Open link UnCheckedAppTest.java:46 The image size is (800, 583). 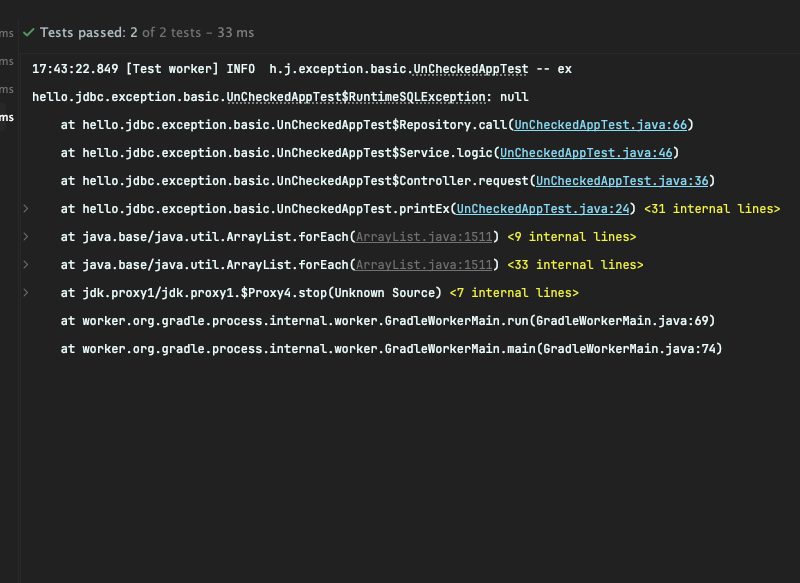click(x=586, y=153)
